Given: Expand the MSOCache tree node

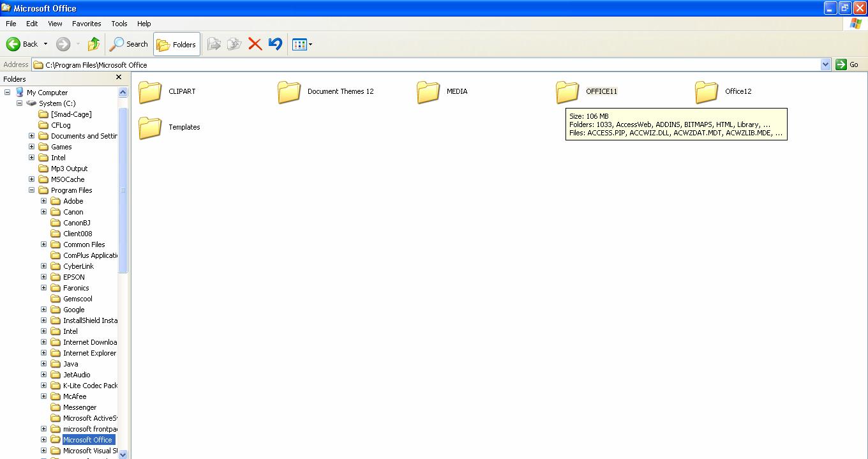Looking at the screenshot, I should [31, 179].
